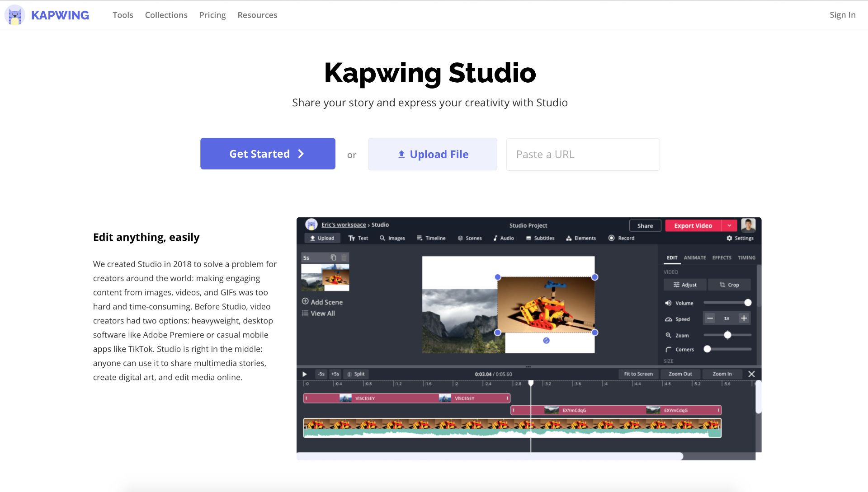Click the Kapwing cat logo icon
Screen dimensions: 868x492
(x=14, y=15)
